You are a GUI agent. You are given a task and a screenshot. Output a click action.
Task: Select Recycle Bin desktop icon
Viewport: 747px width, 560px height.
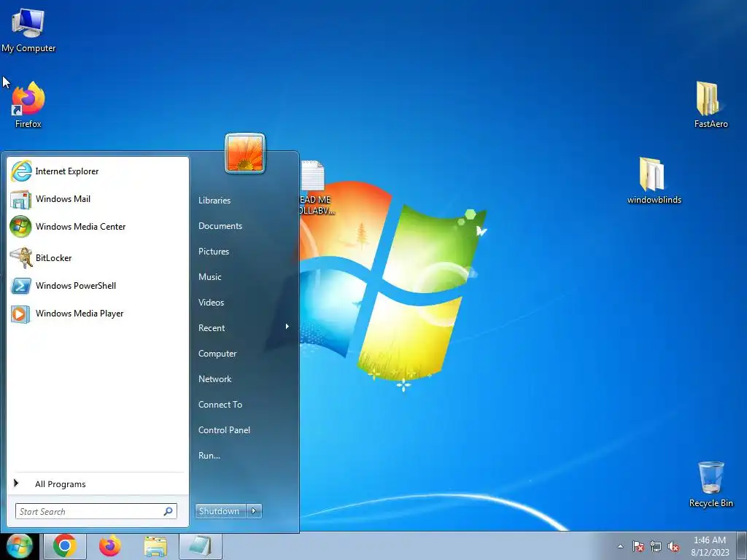pyautogui.click(x=711, y=484)
